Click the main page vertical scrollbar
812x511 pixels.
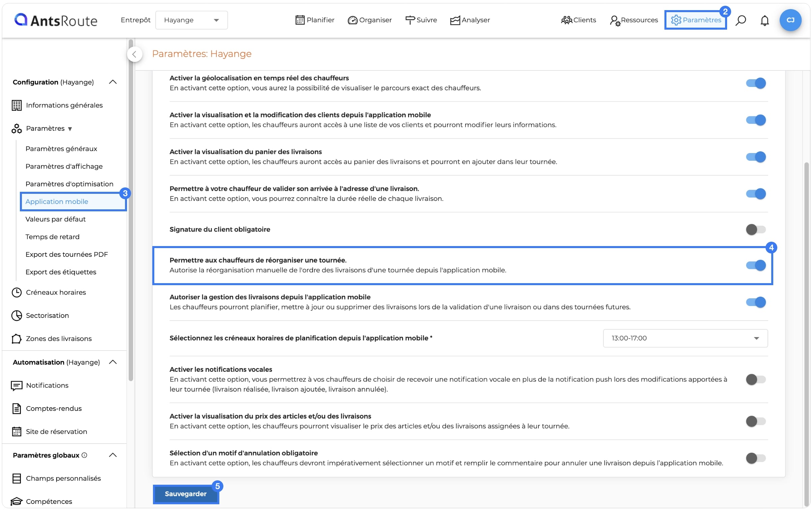coord(806,334)
